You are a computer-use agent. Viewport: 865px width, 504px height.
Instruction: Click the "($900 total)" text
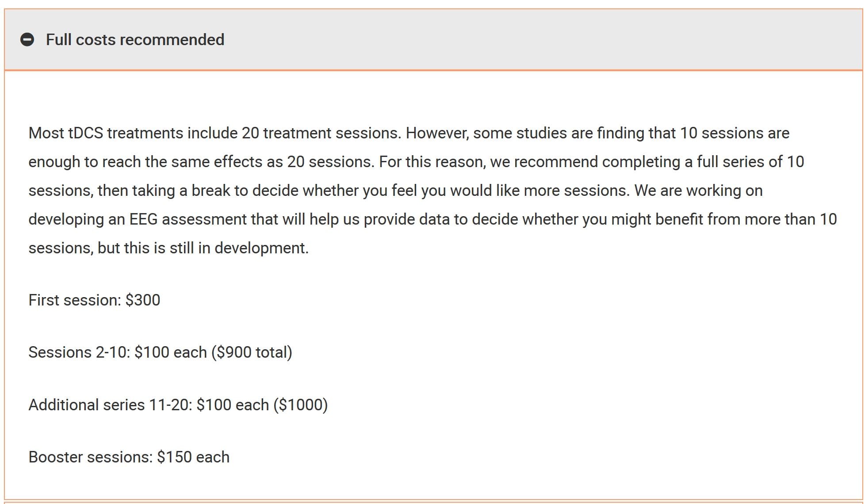[252, 352]
